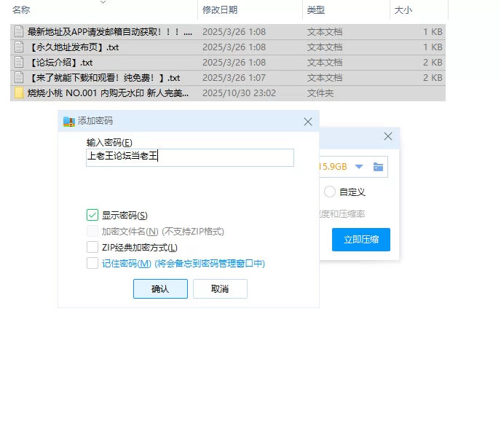This screenshot has width=501, height=448.
Task: Sort by the 修改日期 column header
Action: point(220,10)
